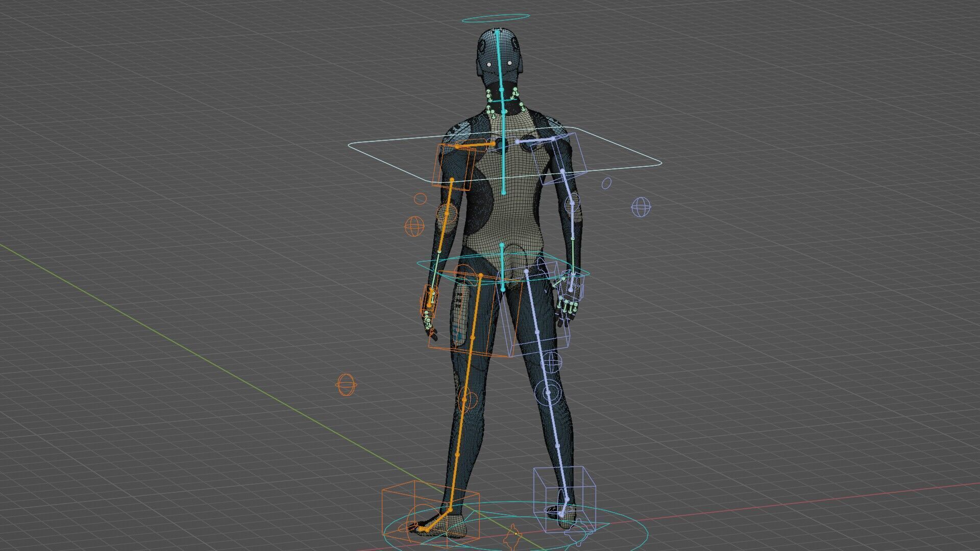Click the lavender double-ring knee widget
The height and width of the screenshot is (551, 980).
tap(549, 392)
